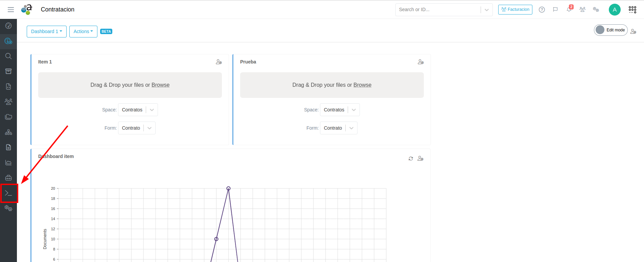Click the Facturacion button
This screenshot has width=644, height=262.
[515, 9]
